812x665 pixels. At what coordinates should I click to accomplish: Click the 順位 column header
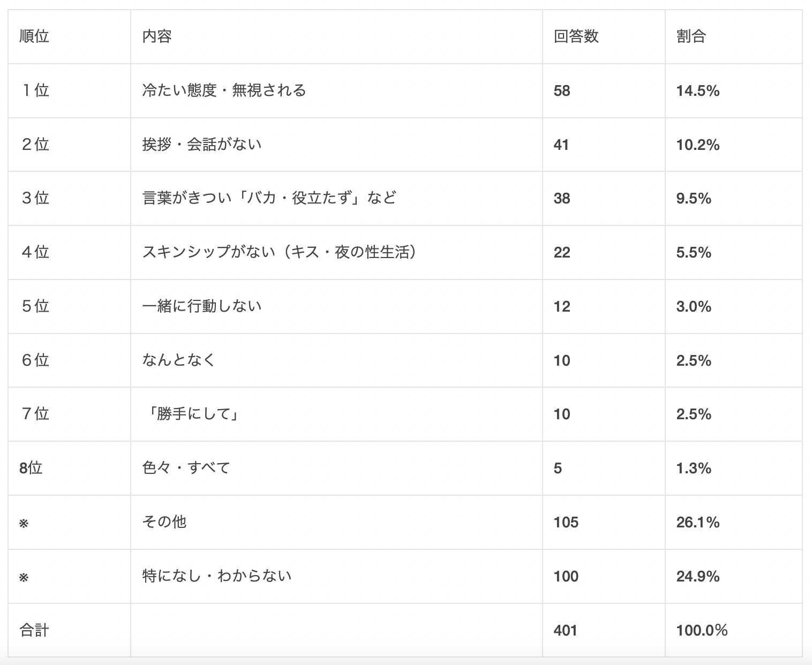tap(34, 36)
